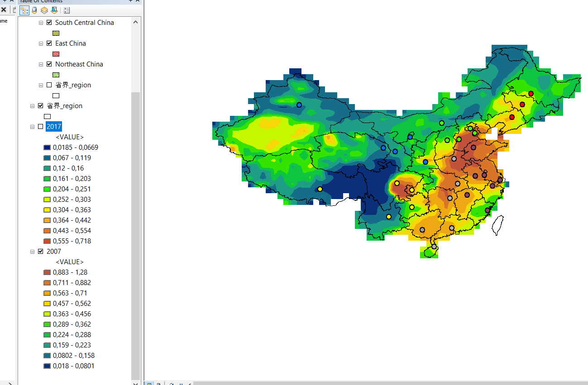Click the 0,067 - 0,119 label
This screenshot has width=588, height=385.
[72, 157]
